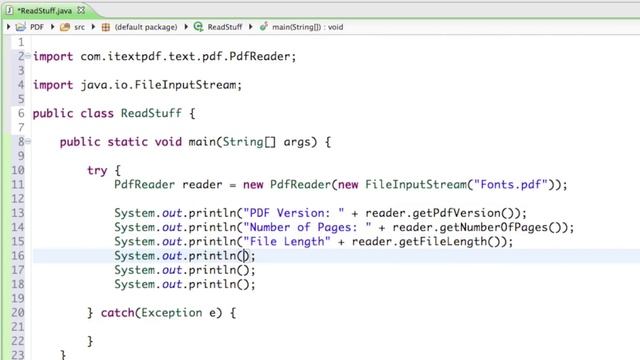Click the catch(Exception e) clause
The height and width of the screenshot is (360, 640).
click(x=161, y=313)
